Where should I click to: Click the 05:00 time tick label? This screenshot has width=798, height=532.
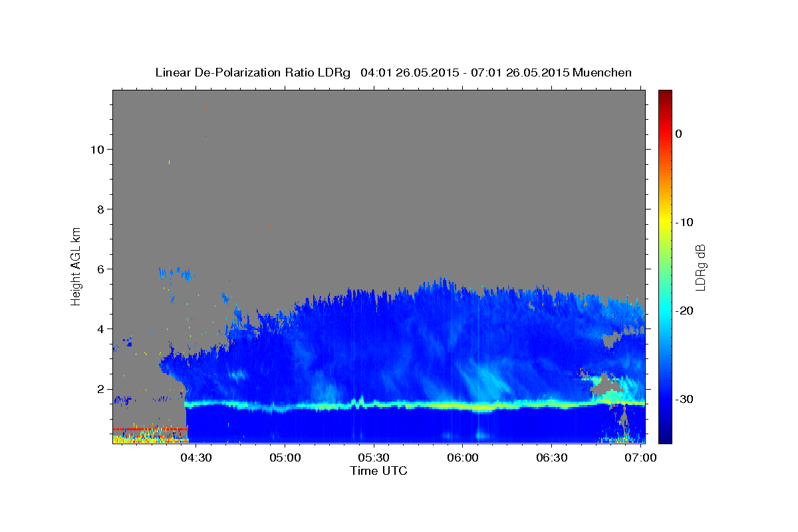(286, 458)
